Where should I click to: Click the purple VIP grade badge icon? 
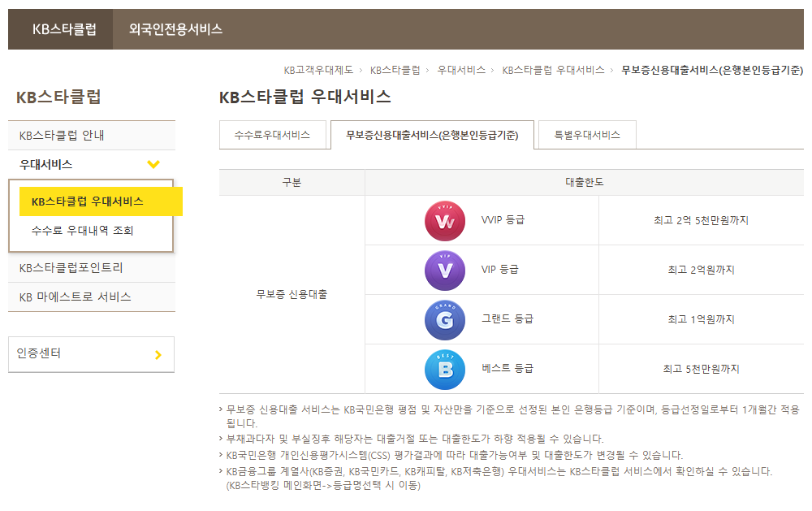445,270
